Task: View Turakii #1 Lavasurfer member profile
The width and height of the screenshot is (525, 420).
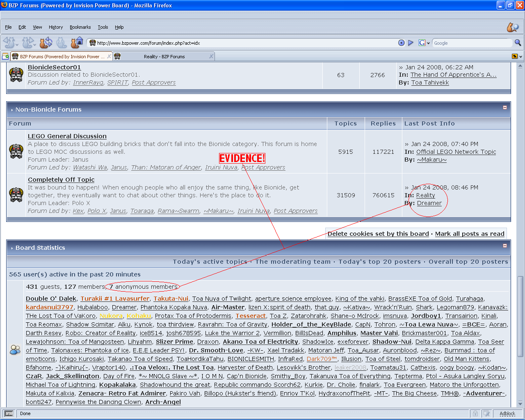Action: click(x=115, y=299)
